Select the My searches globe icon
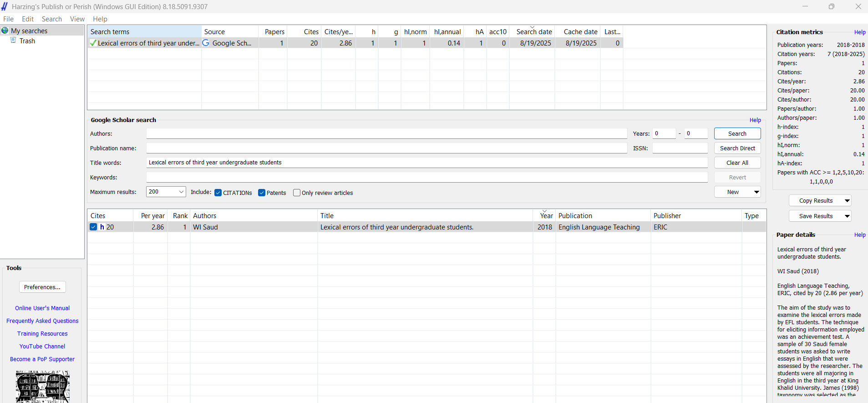This screenshot has width=868, height=403. [5, 31]
